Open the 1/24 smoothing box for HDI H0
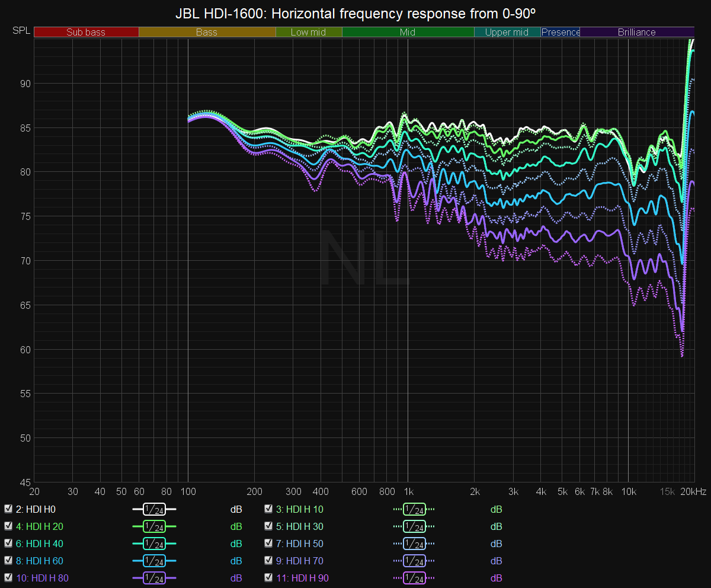This screenshot has height=588, width=711. click(154, 509)
